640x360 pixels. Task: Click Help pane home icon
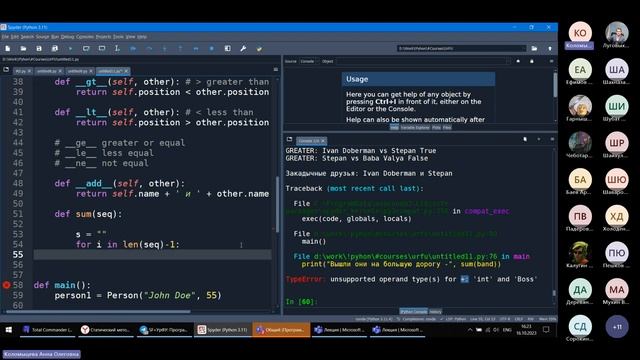coord(518,61)
